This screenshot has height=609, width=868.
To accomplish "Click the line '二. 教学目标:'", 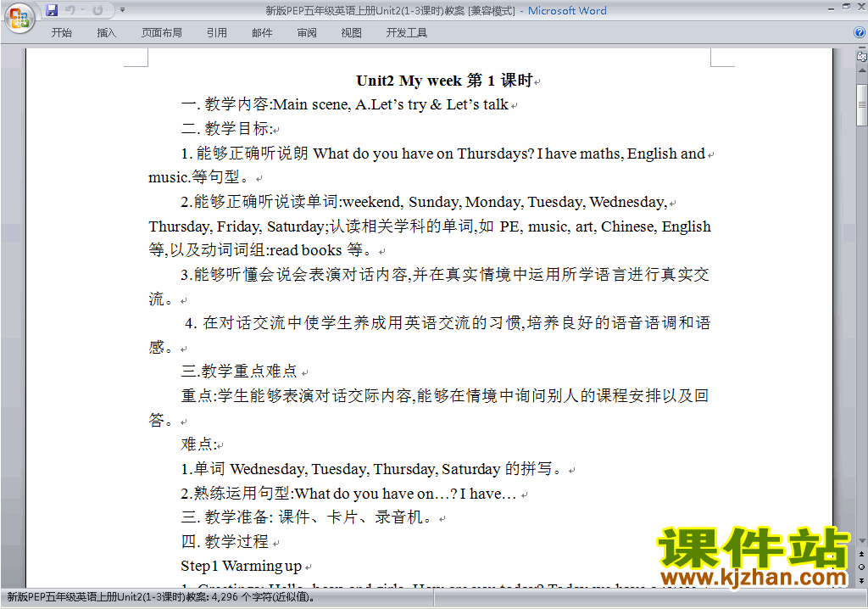I will (x=226, y=129).
